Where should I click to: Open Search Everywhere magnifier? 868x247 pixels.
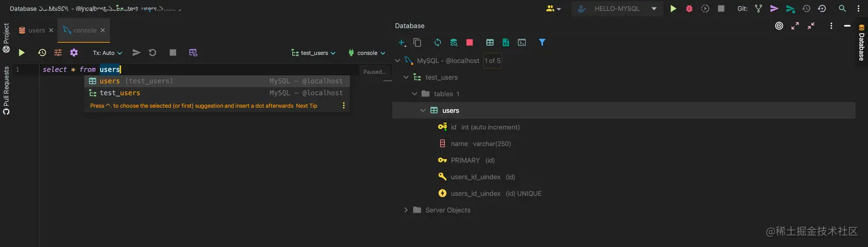coord(842,9)
